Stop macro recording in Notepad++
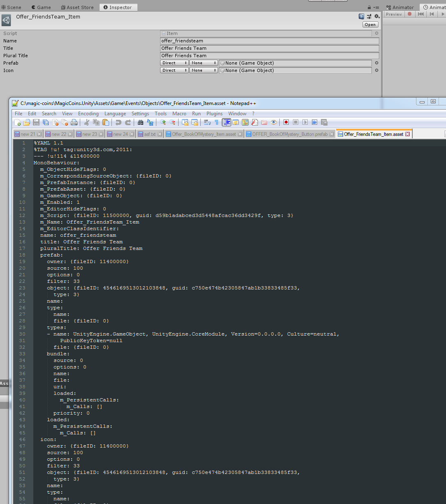The width and height of the screenshot is (446, 504). 295,122
